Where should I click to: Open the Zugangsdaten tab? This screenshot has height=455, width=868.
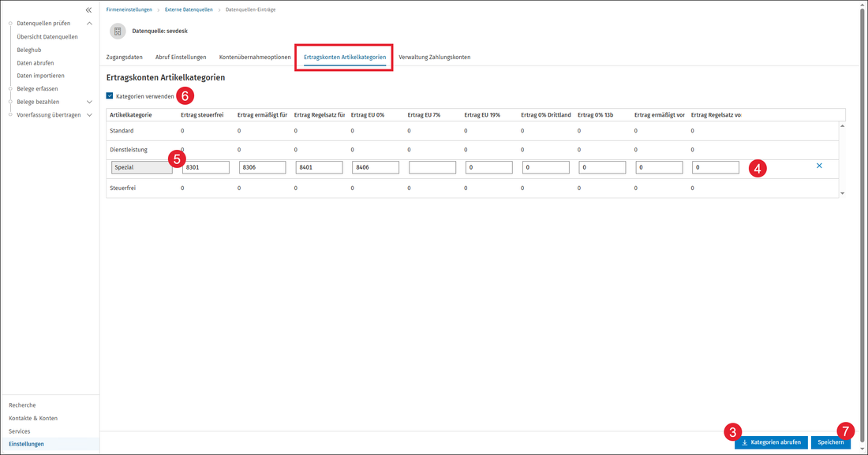click(x=124, y=57)
